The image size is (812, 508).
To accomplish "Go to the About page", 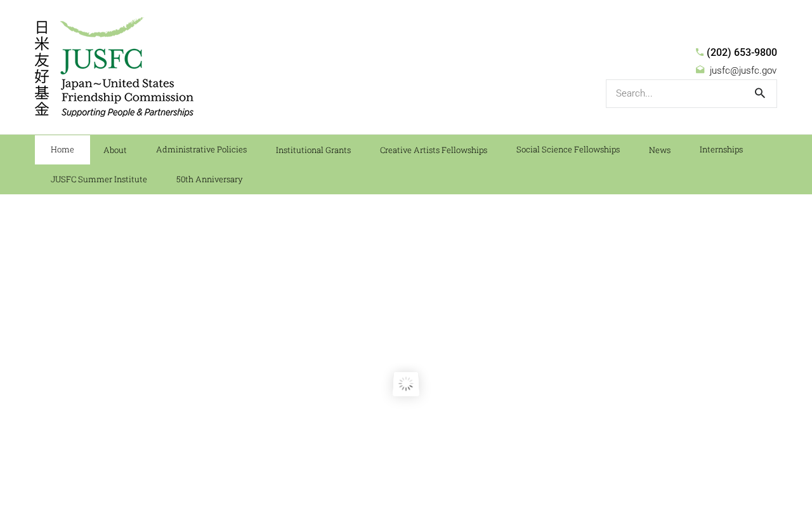I will (115, 150).
